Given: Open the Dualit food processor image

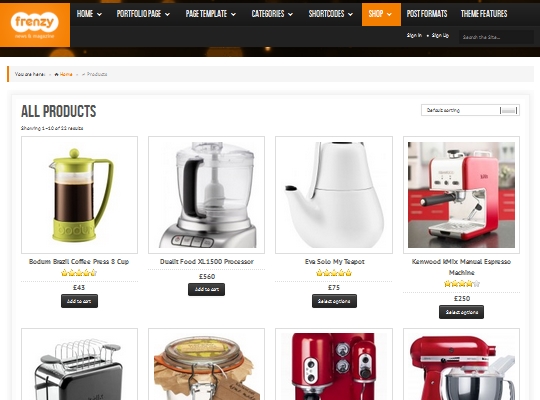Looking at the screenshot, I should 206,195.
